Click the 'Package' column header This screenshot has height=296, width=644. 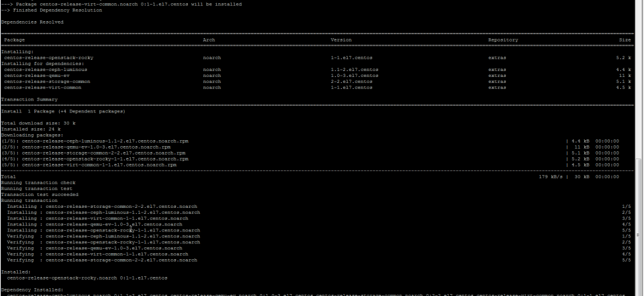[14, 40]
